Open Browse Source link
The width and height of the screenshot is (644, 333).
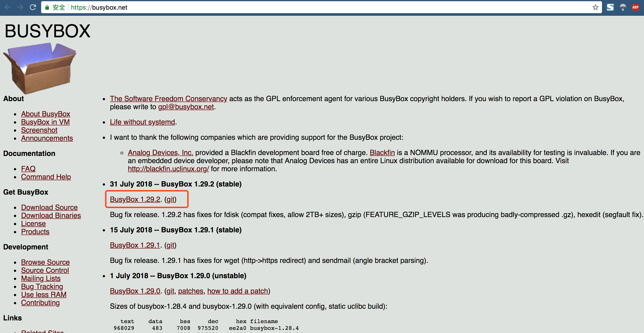point(45,262)
